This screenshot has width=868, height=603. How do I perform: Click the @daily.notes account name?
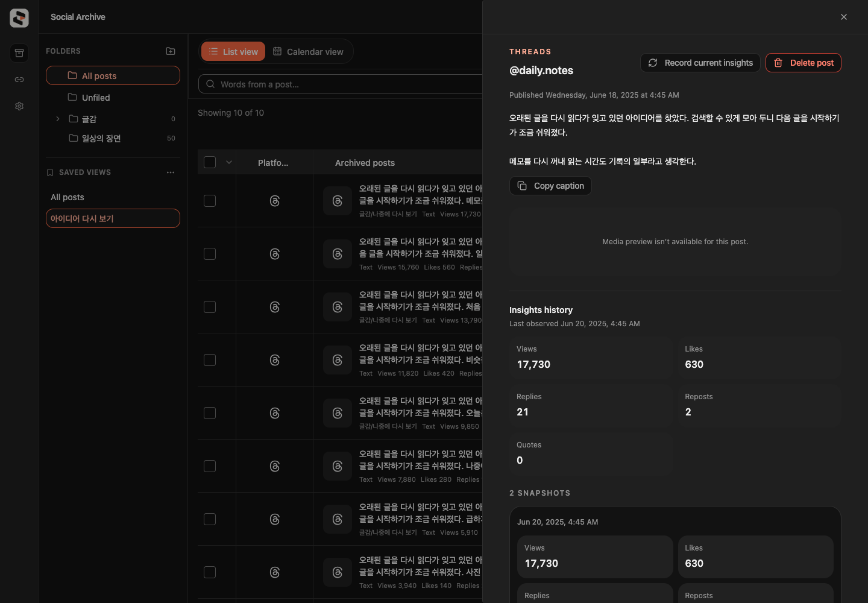[x=541, y=71]
